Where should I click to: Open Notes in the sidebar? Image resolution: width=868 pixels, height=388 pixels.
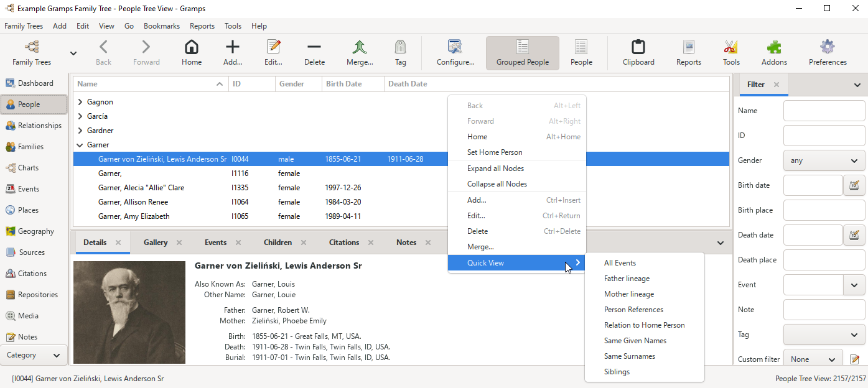click(34, 337)
